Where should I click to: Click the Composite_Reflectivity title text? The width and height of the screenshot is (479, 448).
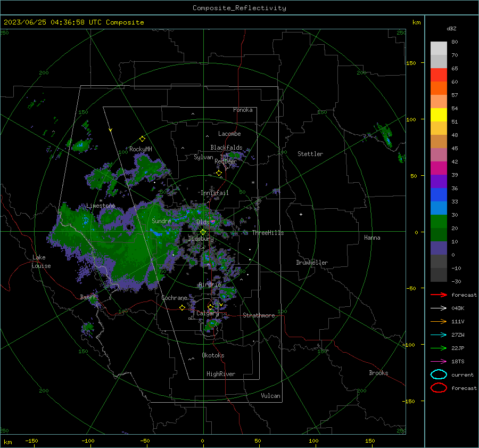tap(240, 8)
